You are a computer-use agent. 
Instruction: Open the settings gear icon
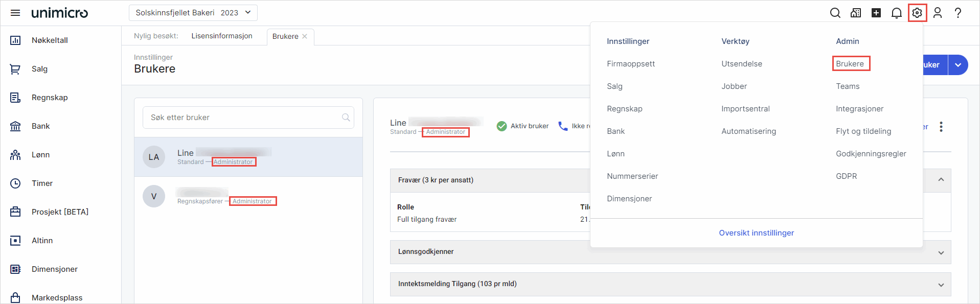(x=917, y=13)
